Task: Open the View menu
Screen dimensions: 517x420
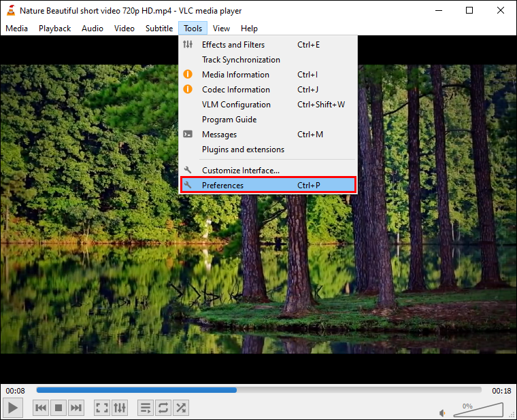Action: click(x=221, y=29)
